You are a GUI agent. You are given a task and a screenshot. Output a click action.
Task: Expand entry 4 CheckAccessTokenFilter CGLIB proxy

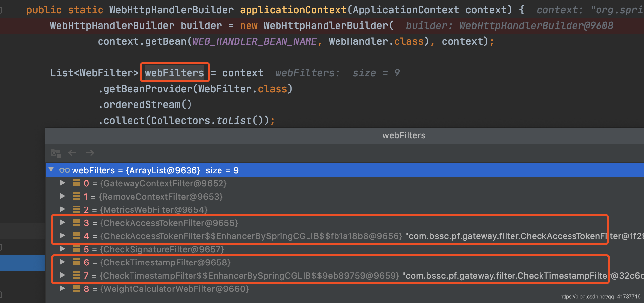tap(62, 235)
